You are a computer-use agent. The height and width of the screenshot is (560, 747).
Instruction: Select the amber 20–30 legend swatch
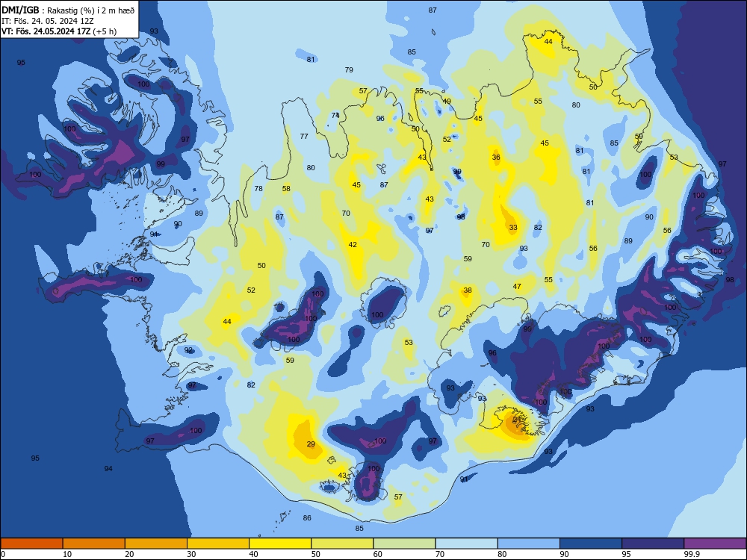click(156, 544)
